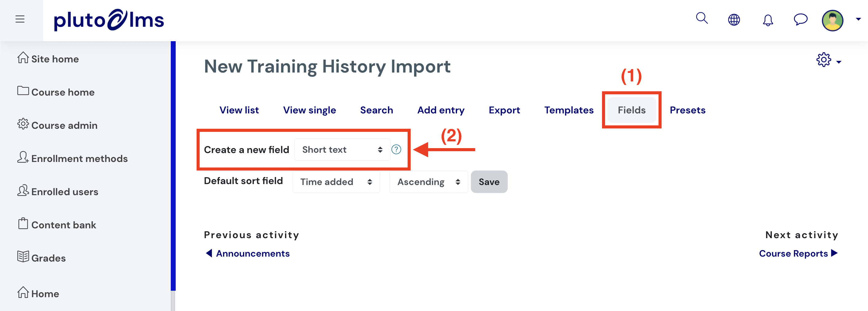
Task: Open Enrollment methods in sidebar
Action: [72, 158]
